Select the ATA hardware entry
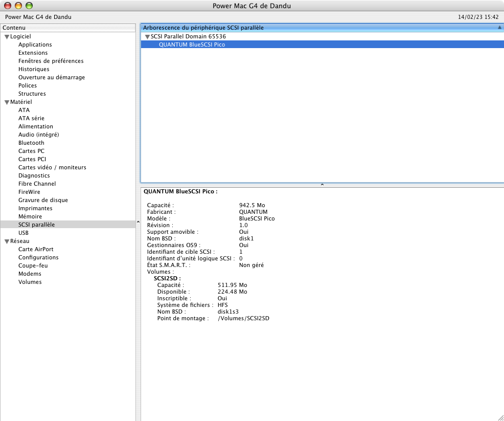This screenshot has height=421, width=504. click(x=24, y=110)
